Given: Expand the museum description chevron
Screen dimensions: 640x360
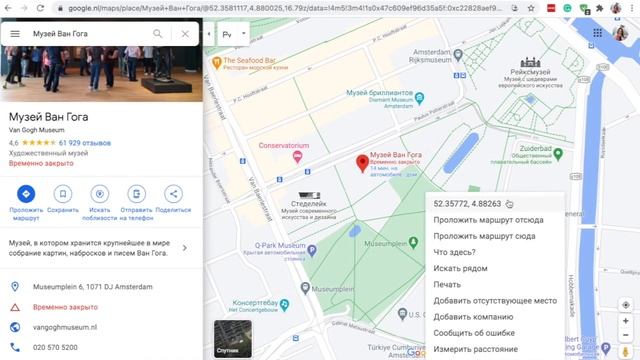Looking at the screenshot, I should (185, 248).
